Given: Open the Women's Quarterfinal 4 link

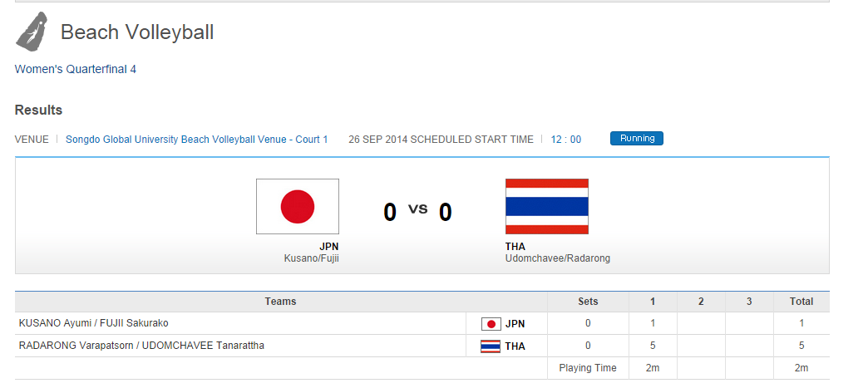Looking at the screenshot, I should point(76,70).
